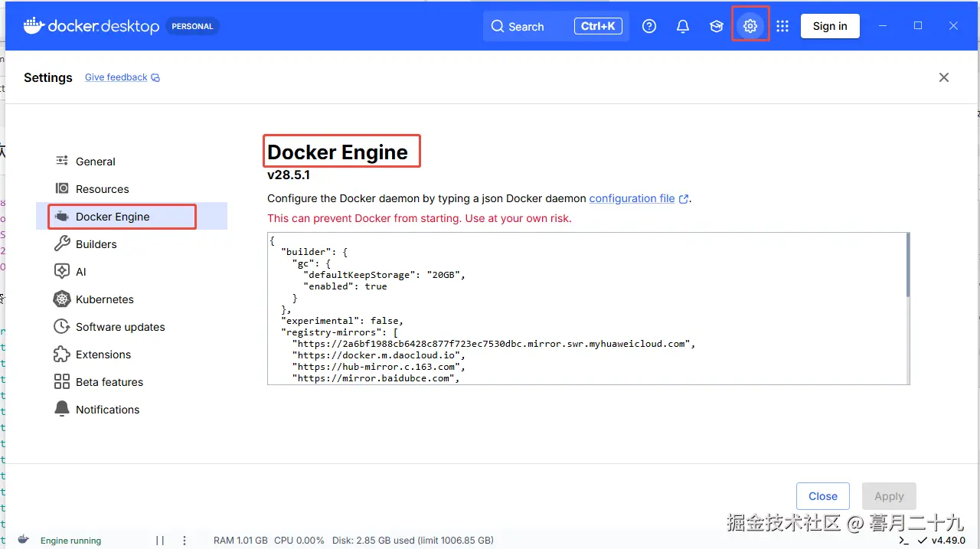The width and height of the screenshot is (980, 549).
Task: Open Software updates settings
Action: point(132,327)
